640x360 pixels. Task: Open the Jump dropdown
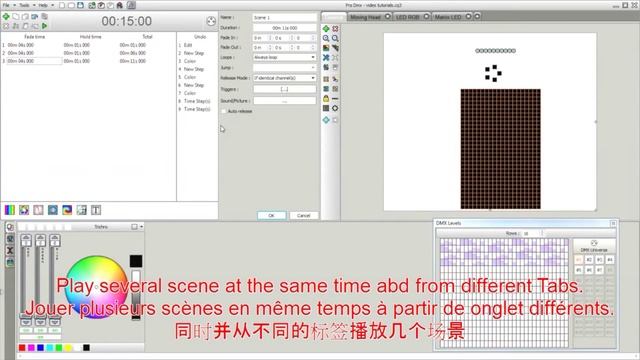coord(284,68)
